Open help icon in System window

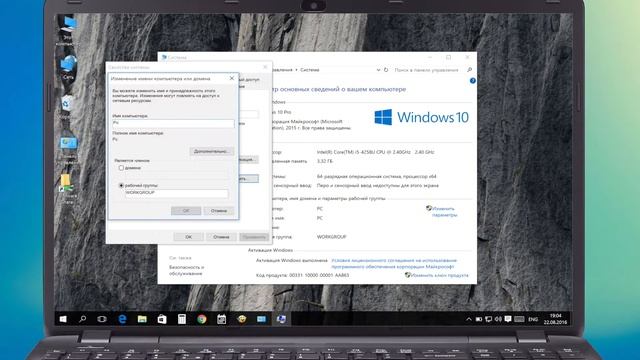pos(473,81)
